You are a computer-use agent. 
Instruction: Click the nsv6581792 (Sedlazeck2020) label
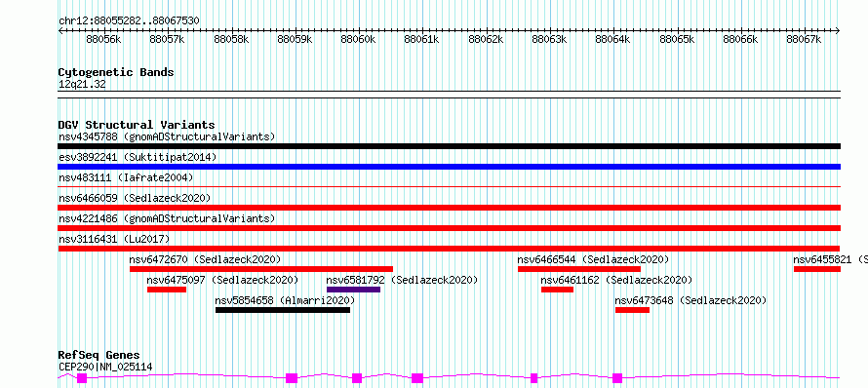[403, 280]
